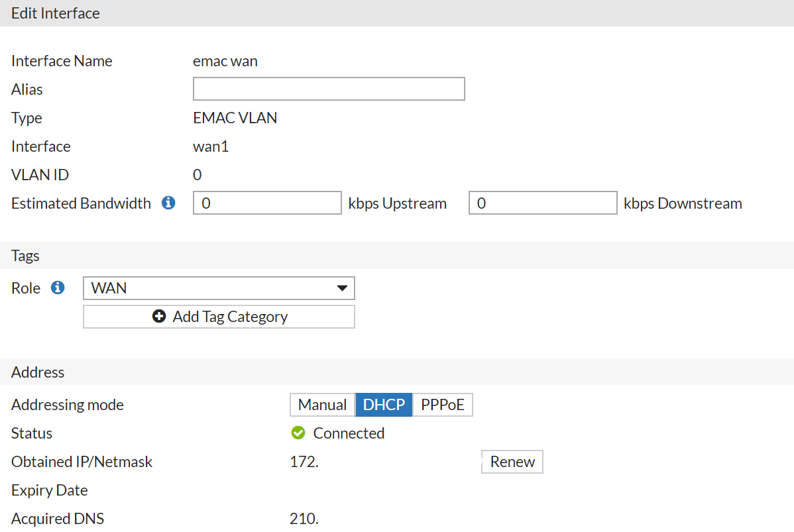
Task: Select Manual addressing mode
Action: pyautogui.click(x=322, y=405)
